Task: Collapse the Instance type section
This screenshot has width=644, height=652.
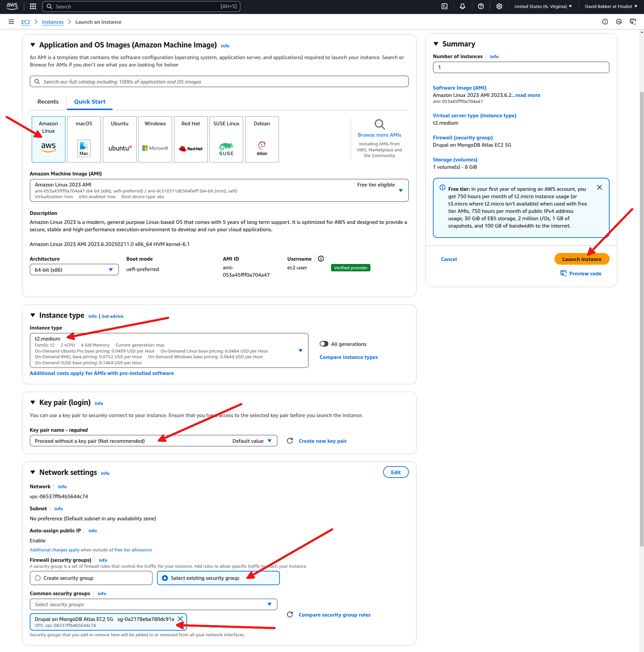Action: click(x=33, y=315)
